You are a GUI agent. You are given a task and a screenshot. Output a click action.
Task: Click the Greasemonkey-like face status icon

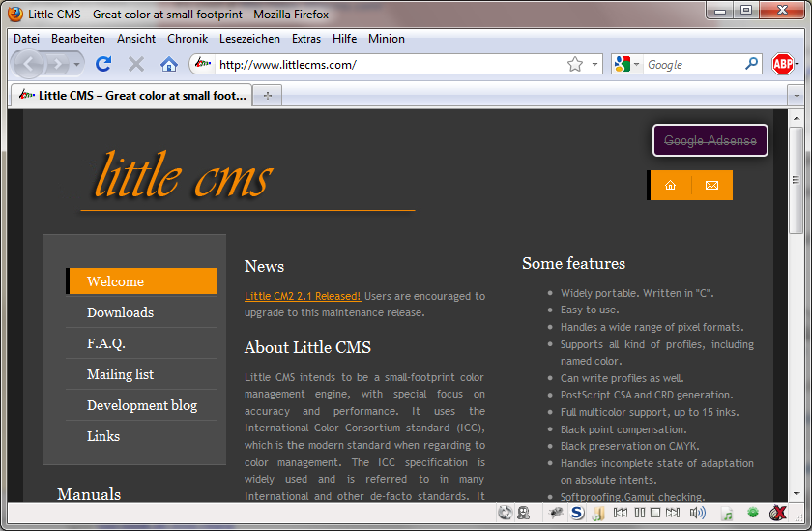[524, 513]
